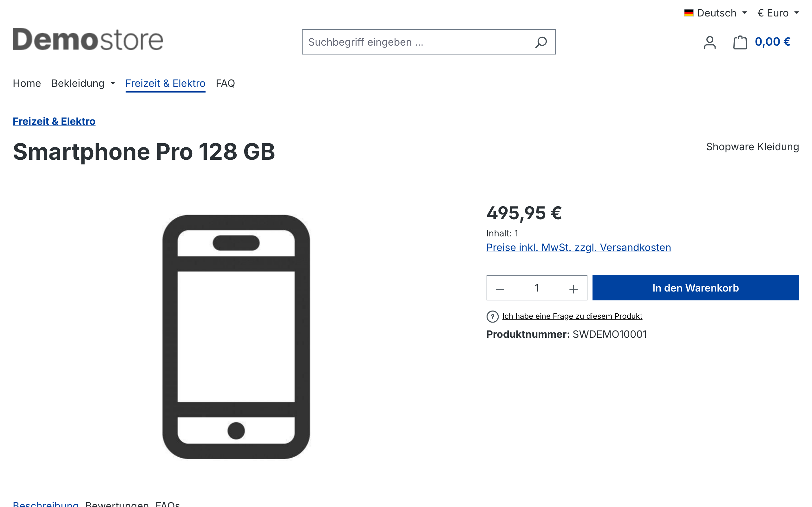Screen dimensions: 812x507
Task: Click the smartphone product image
Action: [x=236, y=337]
